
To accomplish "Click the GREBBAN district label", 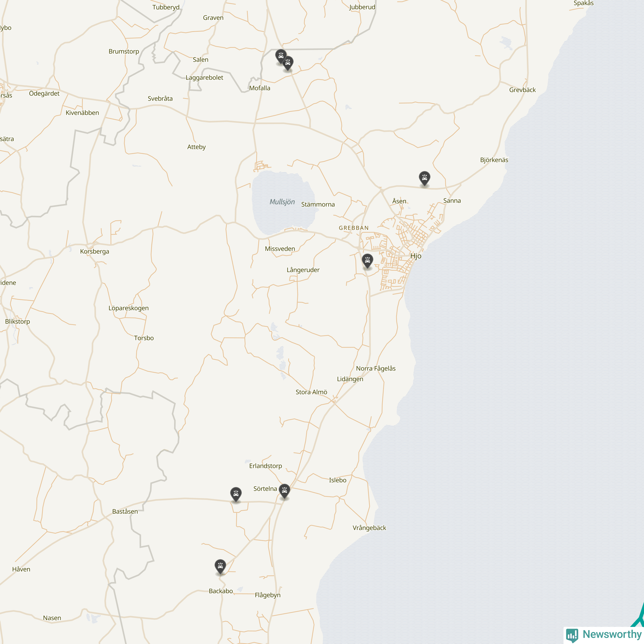I will tap(354, 228).
